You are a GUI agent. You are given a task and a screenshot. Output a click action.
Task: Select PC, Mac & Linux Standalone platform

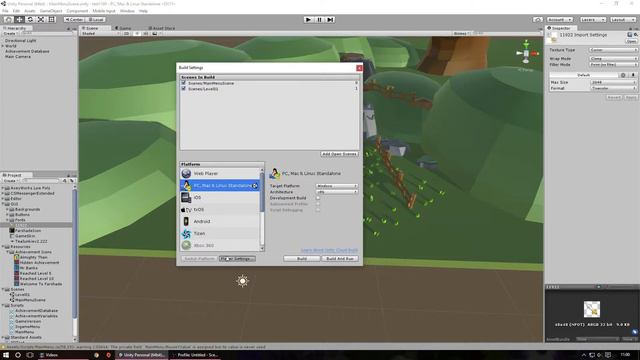click(x=220, y=186)
